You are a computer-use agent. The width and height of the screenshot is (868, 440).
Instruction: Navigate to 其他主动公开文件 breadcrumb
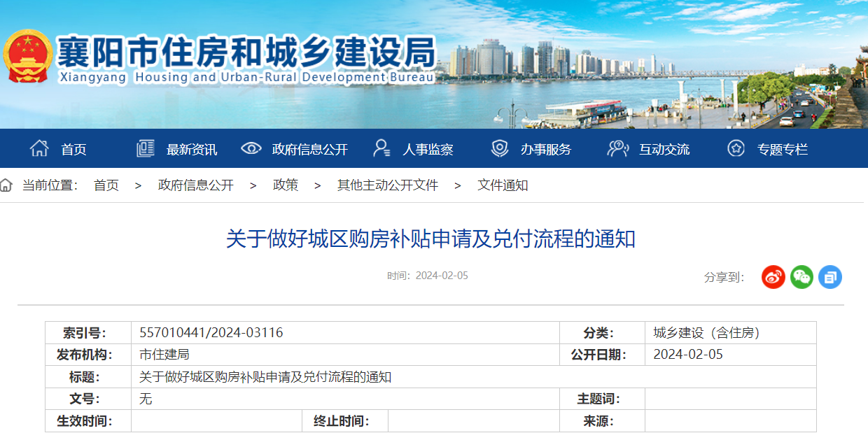click(388, 185)
